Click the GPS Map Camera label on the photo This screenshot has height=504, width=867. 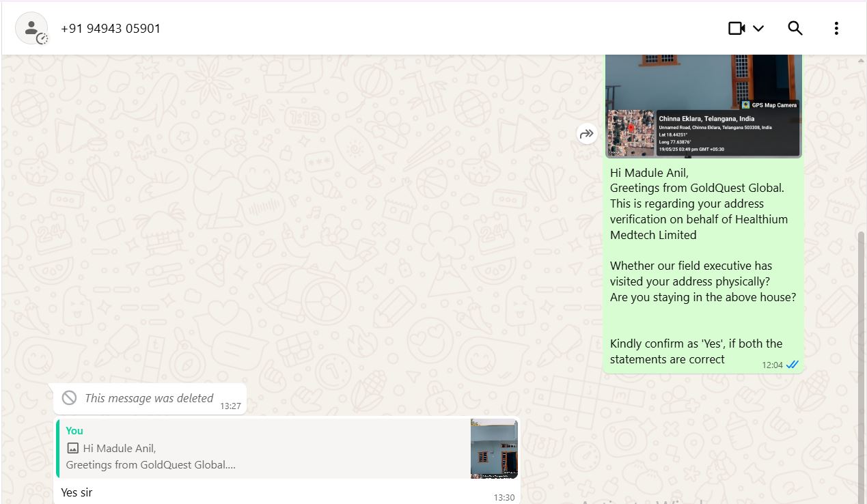point(769,105)
